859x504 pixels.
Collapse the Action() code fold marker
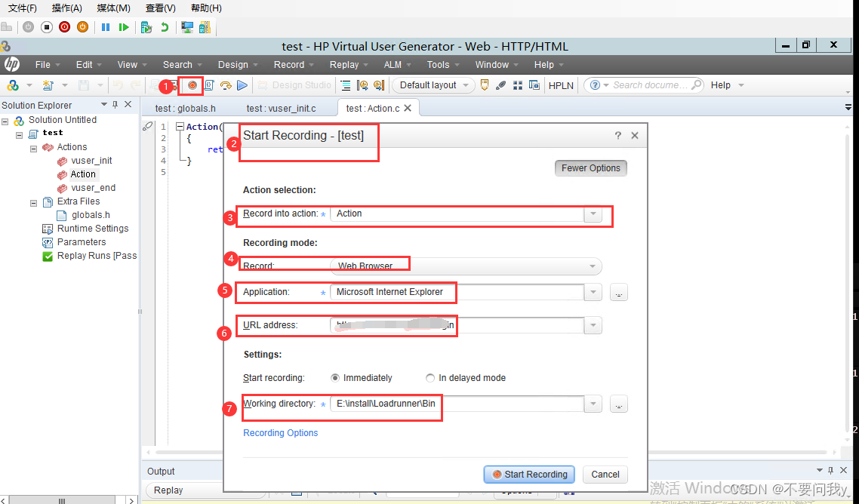point(179,127)
